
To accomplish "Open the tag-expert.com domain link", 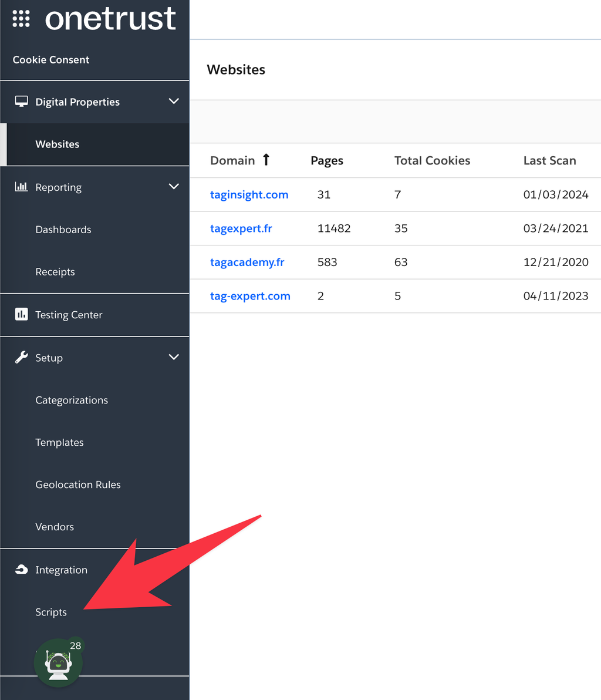I will click(x=250, y=296).
